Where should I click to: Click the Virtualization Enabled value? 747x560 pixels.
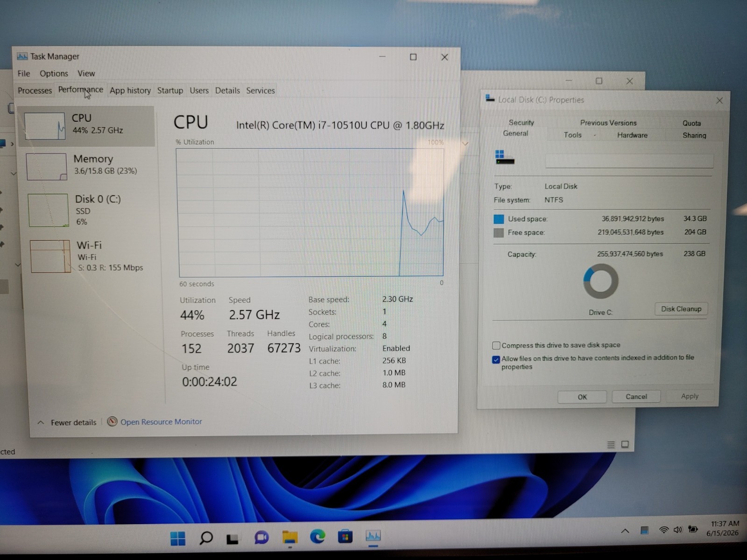(x=396, y=349)
